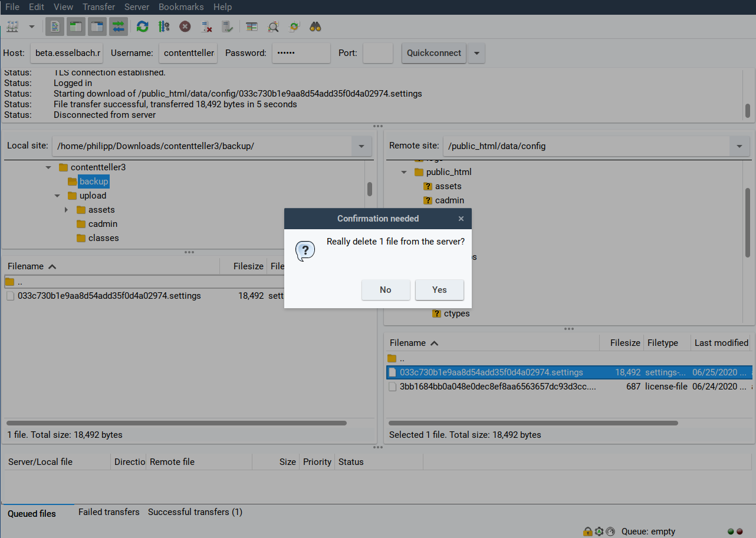Collapse the contentteller3 local folder
Viewport: 756px width, 538px height.
click(48, 168)
